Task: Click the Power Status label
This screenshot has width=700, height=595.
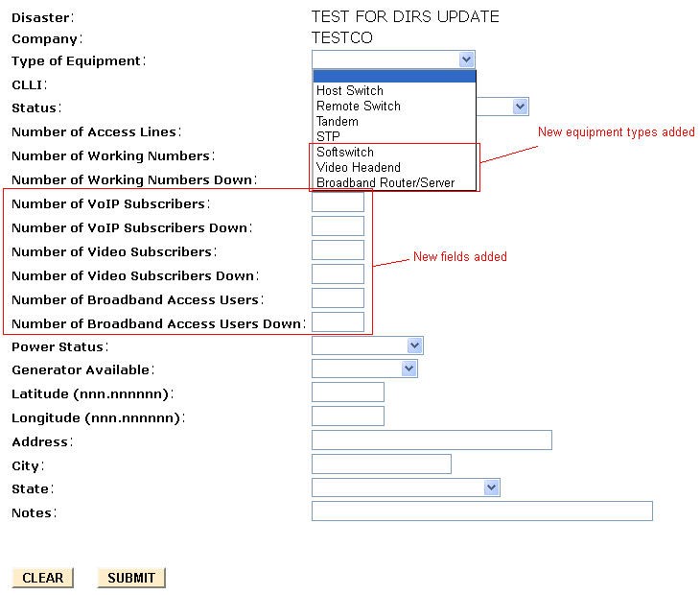Action: [x=59, y=346]
